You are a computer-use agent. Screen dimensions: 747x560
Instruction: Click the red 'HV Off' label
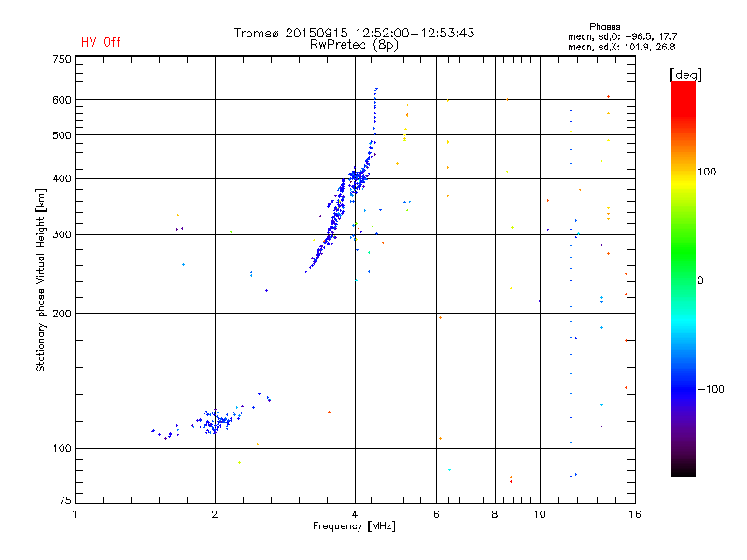(101, 42)
